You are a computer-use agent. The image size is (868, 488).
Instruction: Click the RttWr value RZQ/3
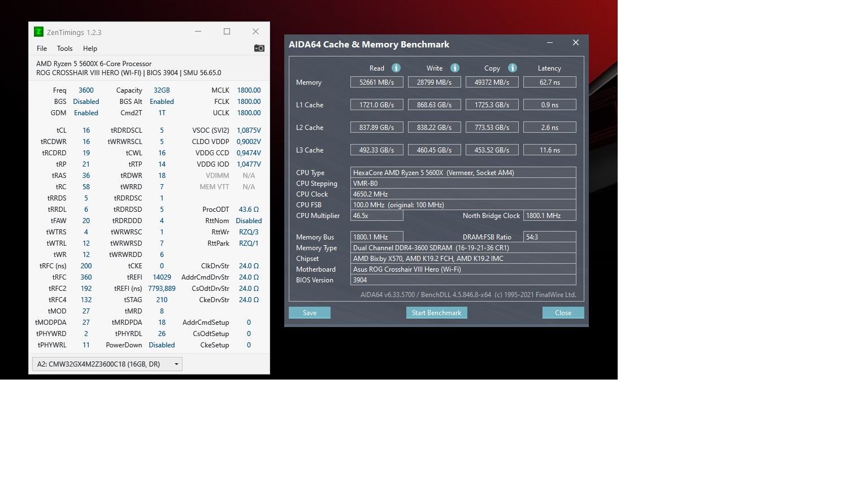click(249, 232)
